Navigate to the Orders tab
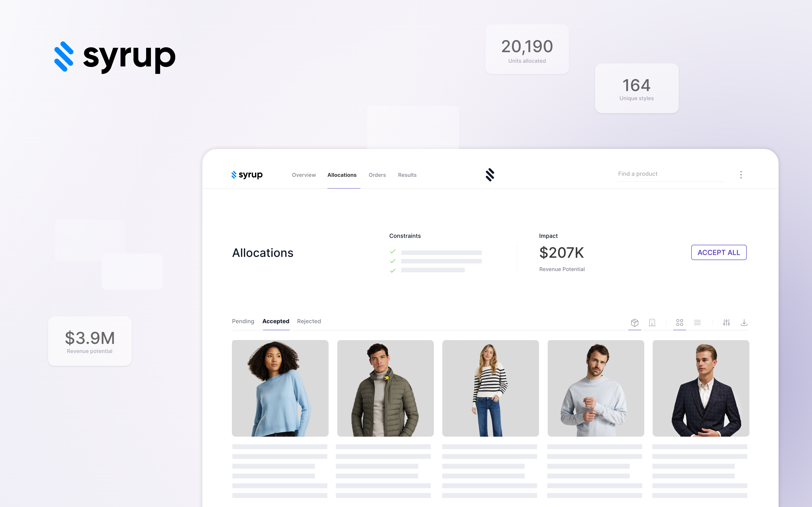The image size is (812, 507). click(x=376, y=175)
